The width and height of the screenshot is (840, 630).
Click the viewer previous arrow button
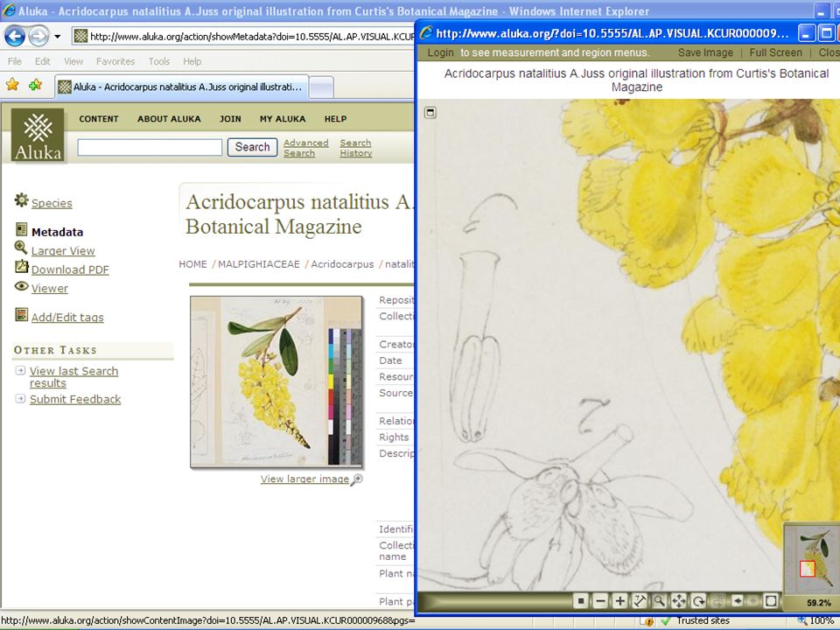(x=737, y=601)
